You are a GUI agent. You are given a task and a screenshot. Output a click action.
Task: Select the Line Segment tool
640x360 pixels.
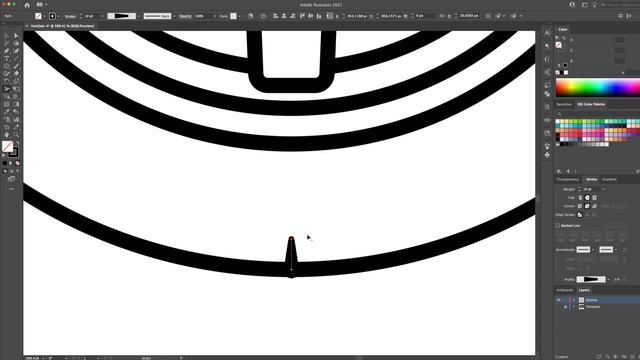pyautogui.click(x=16, y=58)
